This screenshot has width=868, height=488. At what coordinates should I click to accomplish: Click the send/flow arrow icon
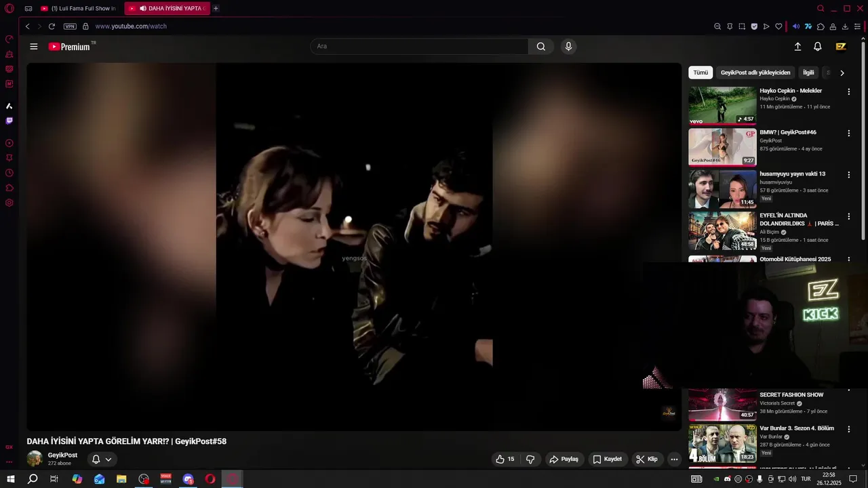[766, 26]
